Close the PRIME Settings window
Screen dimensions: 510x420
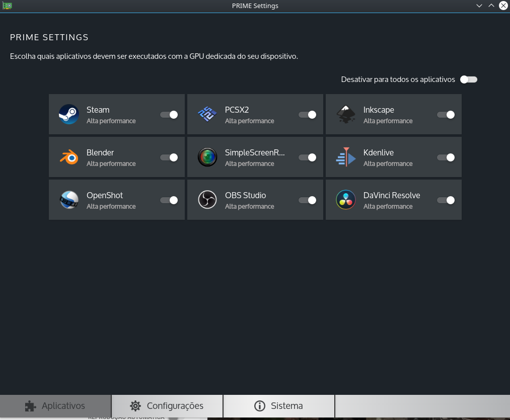click(x=503, y=6)
